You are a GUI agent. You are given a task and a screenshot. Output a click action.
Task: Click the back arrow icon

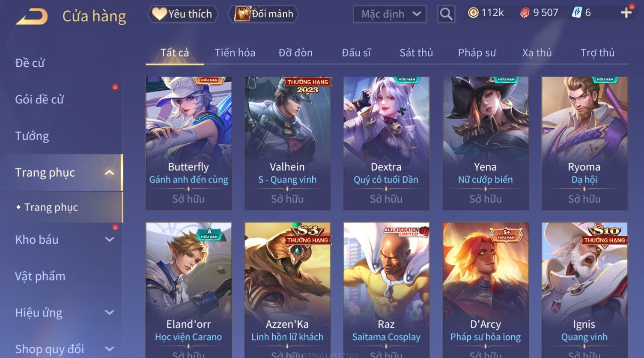32,16
